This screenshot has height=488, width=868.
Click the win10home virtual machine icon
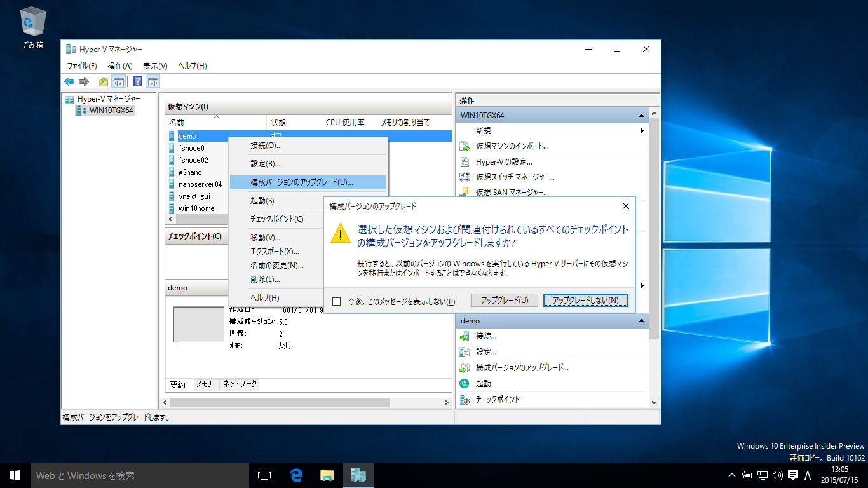pyautogui.click(x=172, y=208)
